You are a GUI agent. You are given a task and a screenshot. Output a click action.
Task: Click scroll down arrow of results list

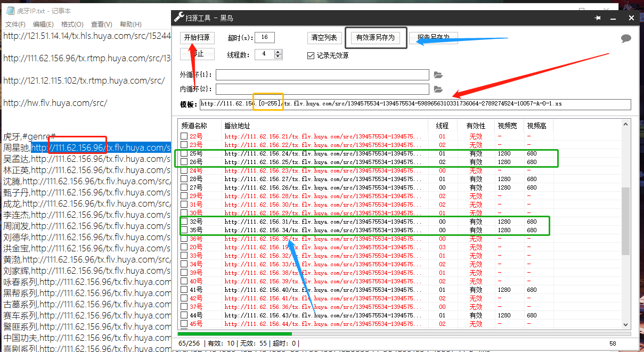click(626, 325)
